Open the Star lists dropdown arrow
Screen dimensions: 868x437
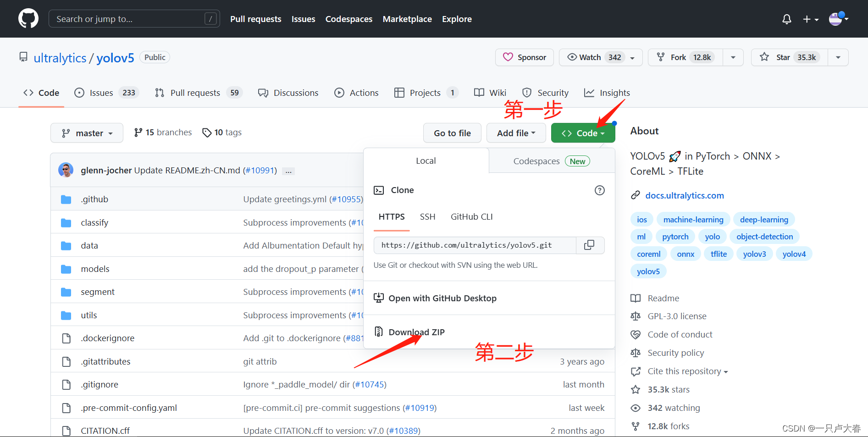click(838, 57)
